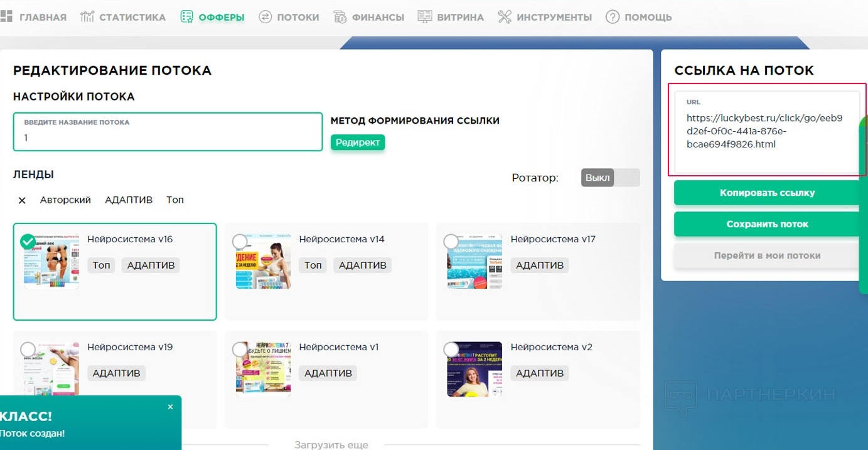Filter lends by Авторский tag
Viewport: 868px width, 450px height.
click(x=65, y=200)
